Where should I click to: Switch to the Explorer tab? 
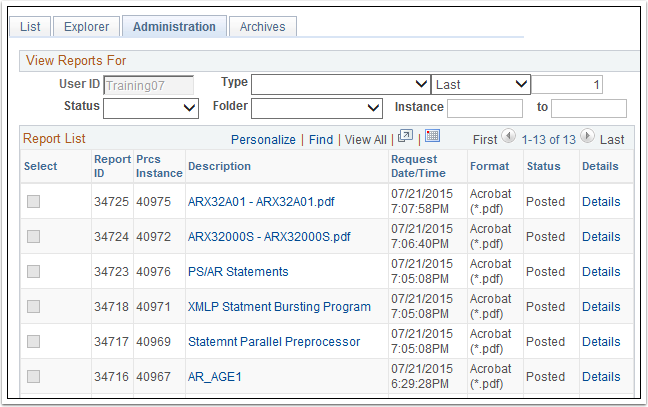tap(87, 27)
